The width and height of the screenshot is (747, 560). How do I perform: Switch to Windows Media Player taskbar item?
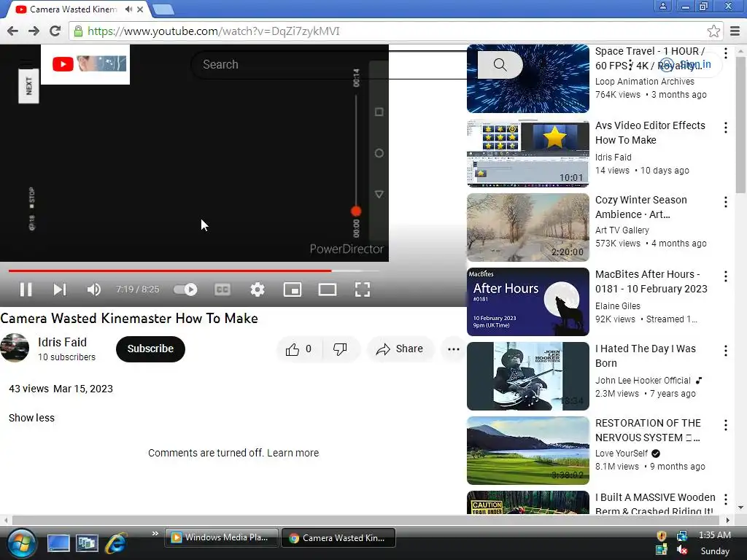(222, 537)
